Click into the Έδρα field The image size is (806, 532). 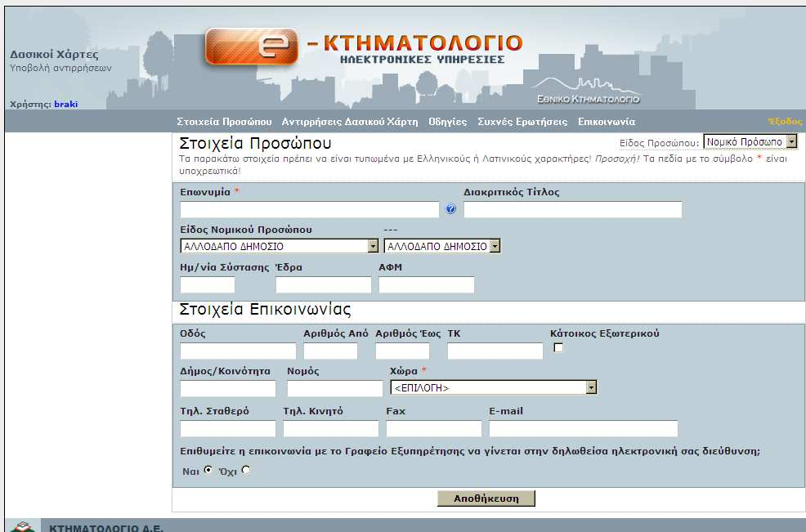[x=324, y=284]
